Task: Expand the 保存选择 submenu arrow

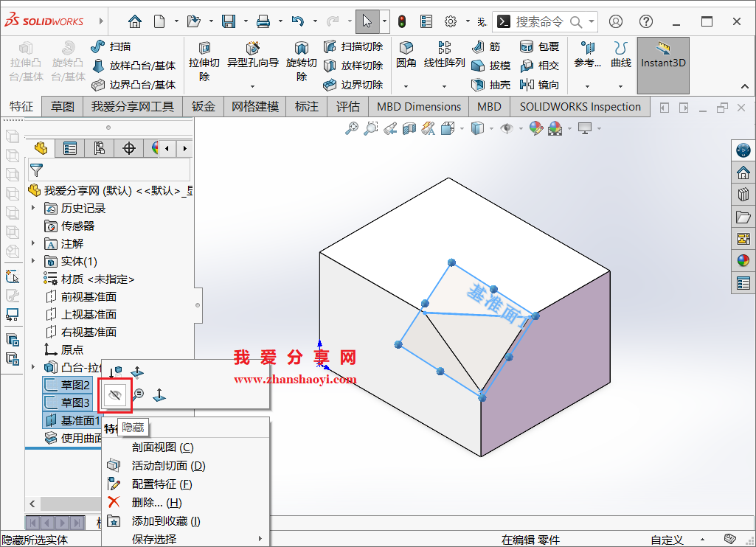Action: (260, 539)
